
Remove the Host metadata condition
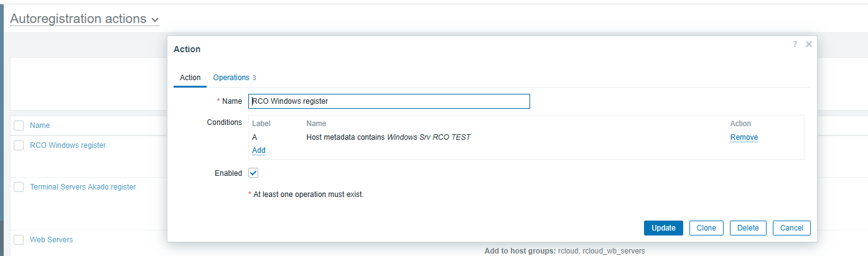tap(744, 137)
